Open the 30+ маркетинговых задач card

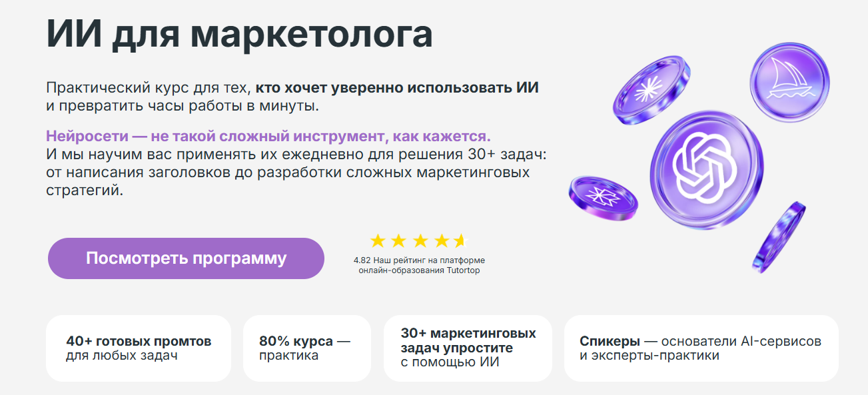click(468, 348)
